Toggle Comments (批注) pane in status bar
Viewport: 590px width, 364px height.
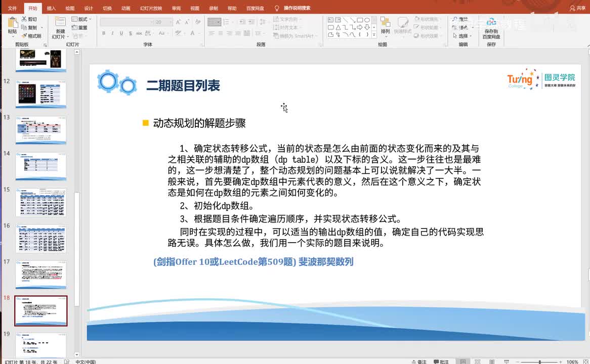coord(441,361)
